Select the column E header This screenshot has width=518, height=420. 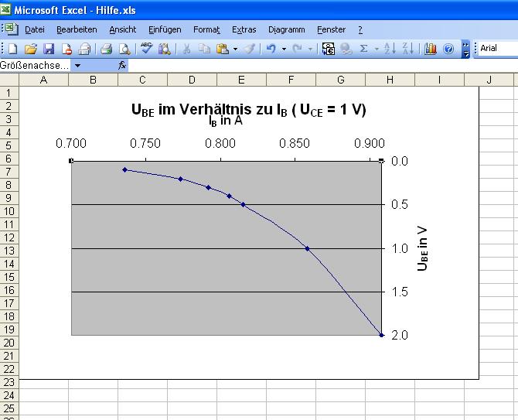pyautogui.click(x=241, y=80)
